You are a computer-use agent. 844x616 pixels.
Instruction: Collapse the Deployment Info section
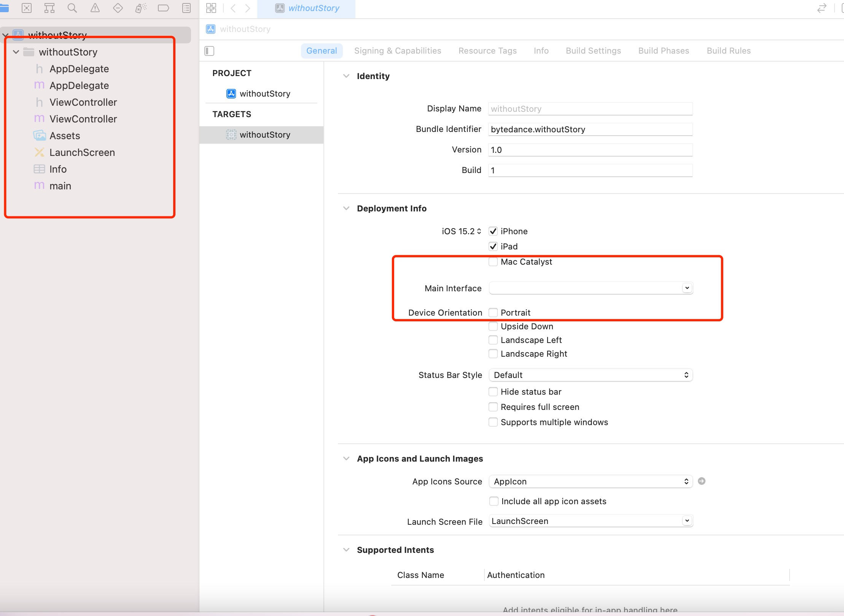coord(346,208)
